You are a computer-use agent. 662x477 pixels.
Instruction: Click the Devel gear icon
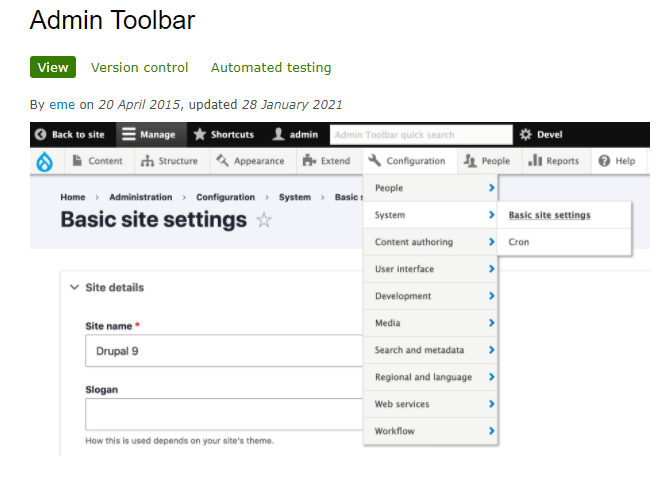(525, 134)
